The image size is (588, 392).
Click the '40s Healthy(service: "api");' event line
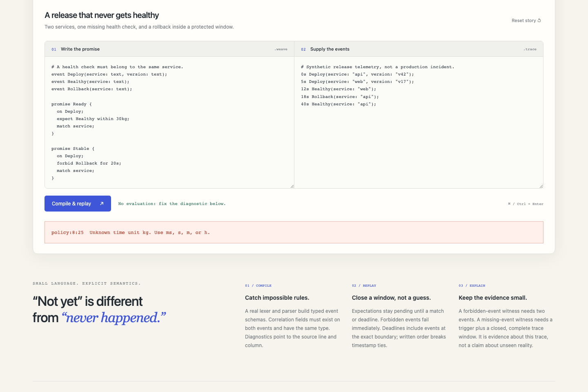pos(339,104)
